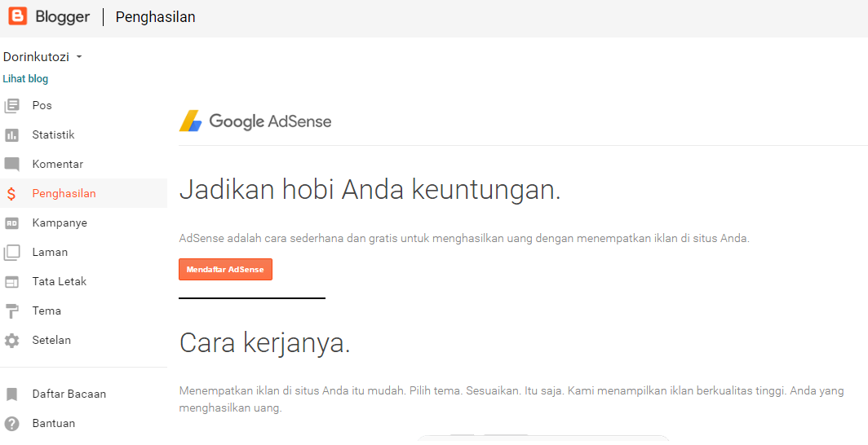Click the orange Blogger logo icon

[x=17, y=16]
